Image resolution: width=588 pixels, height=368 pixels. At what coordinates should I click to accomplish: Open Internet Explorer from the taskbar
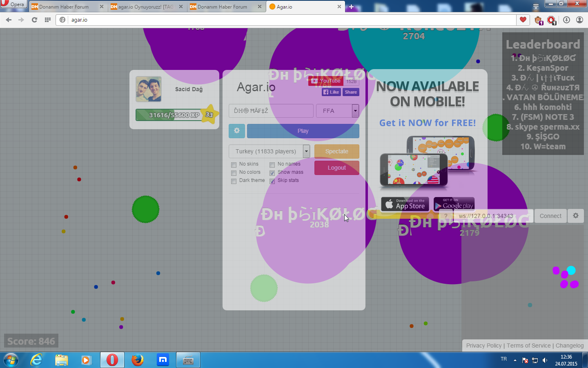coord(36,360)
